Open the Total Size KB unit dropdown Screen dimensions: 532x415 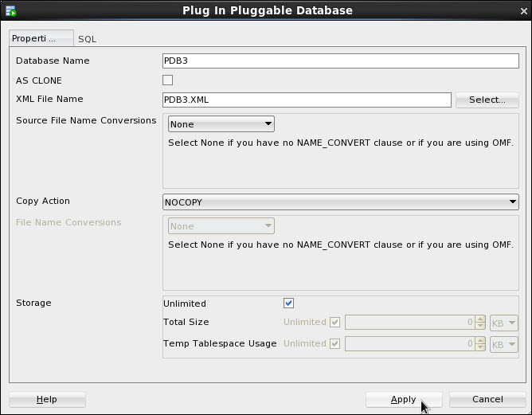tap(504, 323)
